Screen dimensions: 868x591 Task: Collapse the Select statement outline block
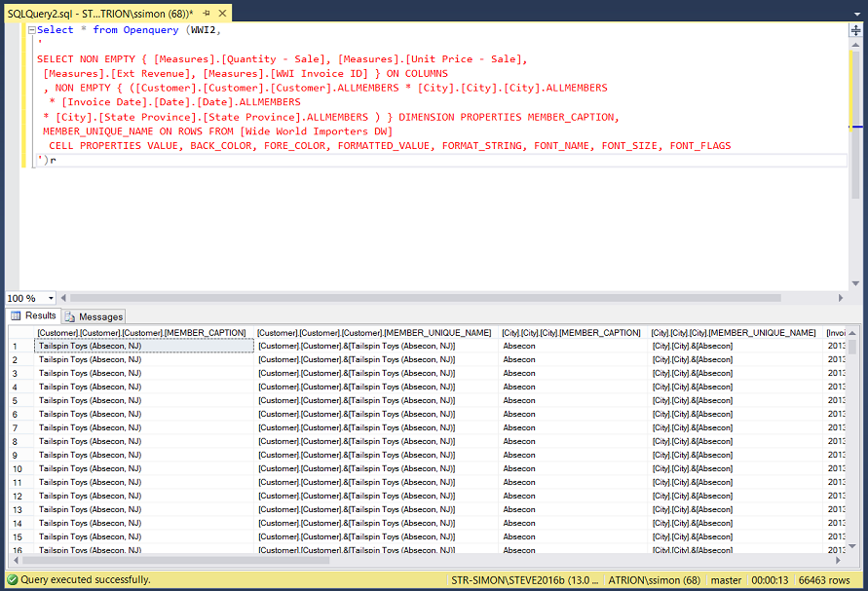30,30
